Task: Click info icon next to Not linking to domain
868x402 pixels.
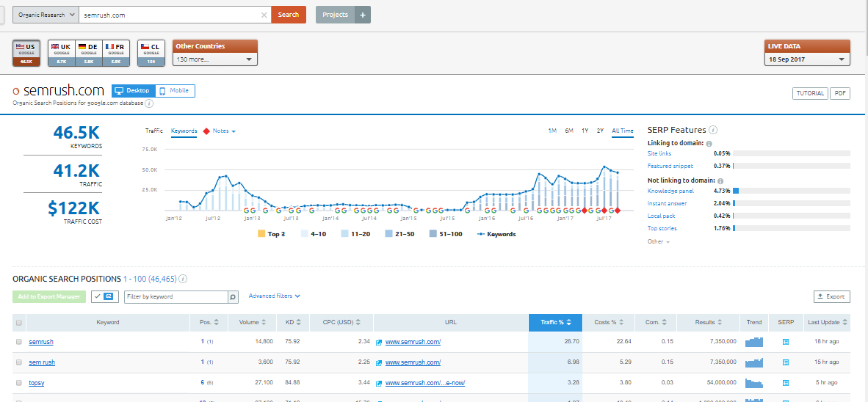Action: click(x=719, y=180)
